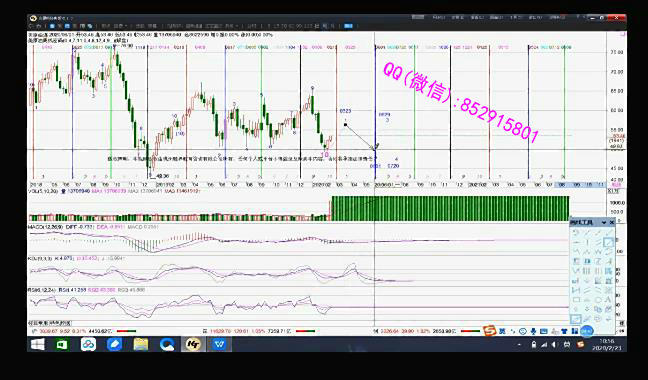Click the 0523 date marker on chart
This screenshot has width=648, height=380.
tap(345, 111)
